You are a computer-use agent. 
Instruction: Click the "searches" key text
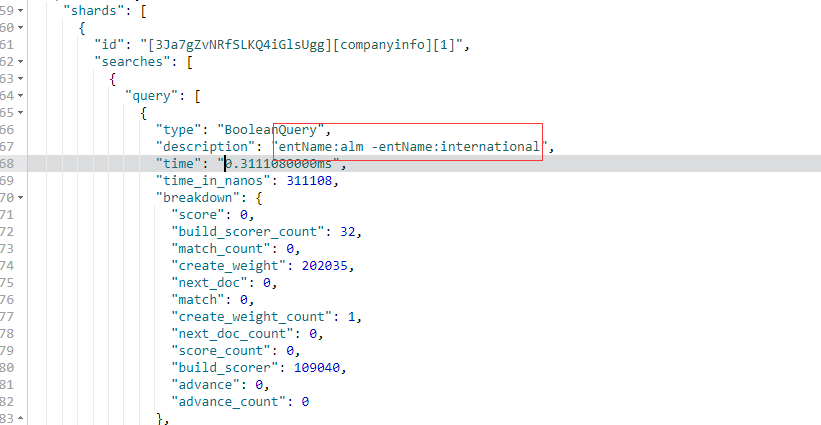click(x=132, y=61)
